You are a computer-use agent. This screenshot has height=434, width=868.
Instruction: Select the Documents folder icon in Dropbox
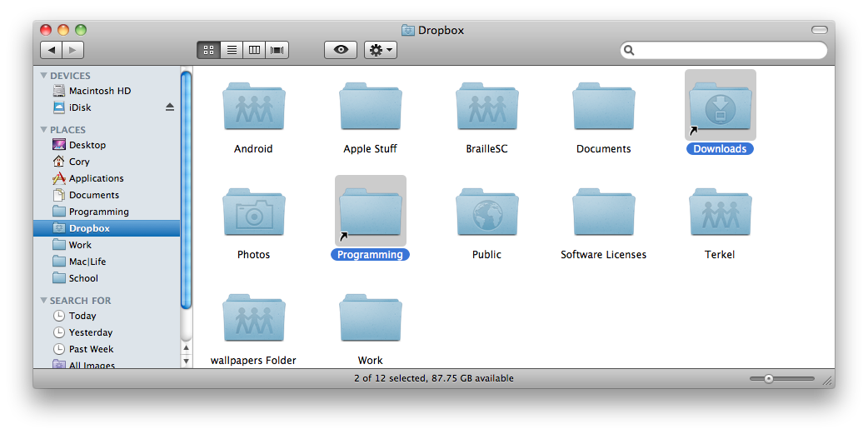tap(603, 107)
